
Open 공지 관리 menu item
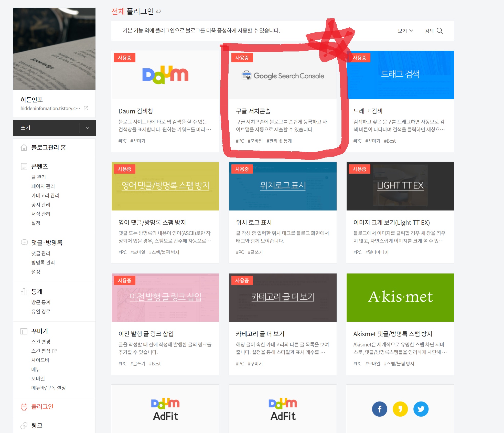pyautogui.click(x=41, y=205)
